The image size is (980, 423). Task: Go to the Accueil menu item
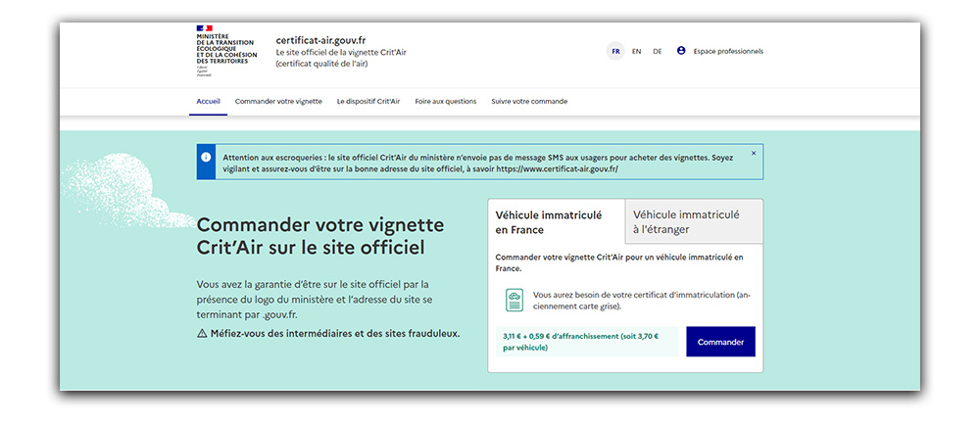[208, 101]
